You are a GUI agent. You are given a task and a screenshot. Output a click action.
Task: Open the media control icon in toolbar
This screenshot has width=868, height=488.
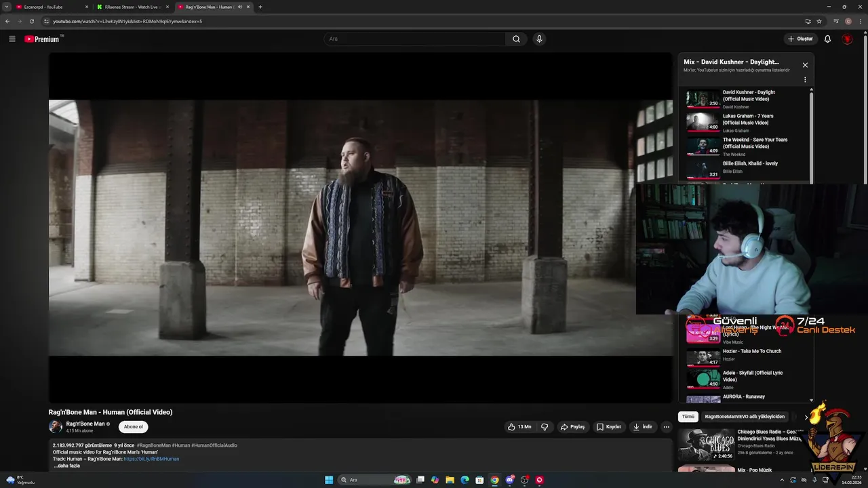tap(836, 21)
